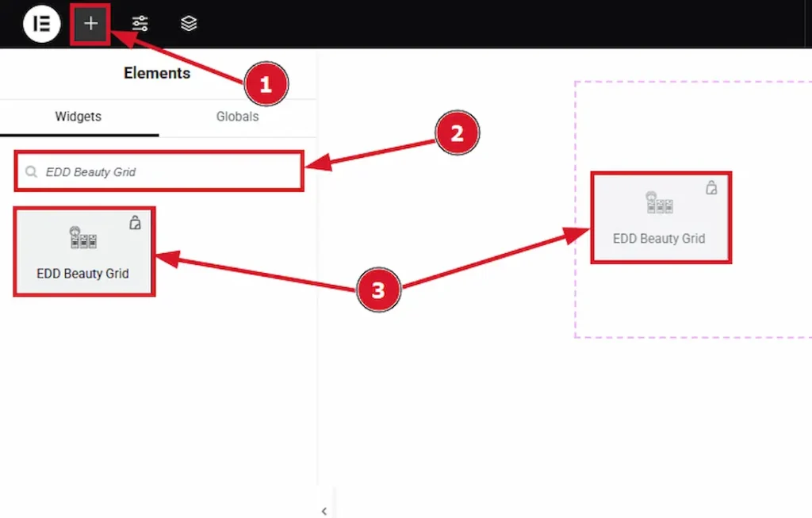Collapse the Elements panel with the chevron
The image size is (812, 518).
point(324,511)
